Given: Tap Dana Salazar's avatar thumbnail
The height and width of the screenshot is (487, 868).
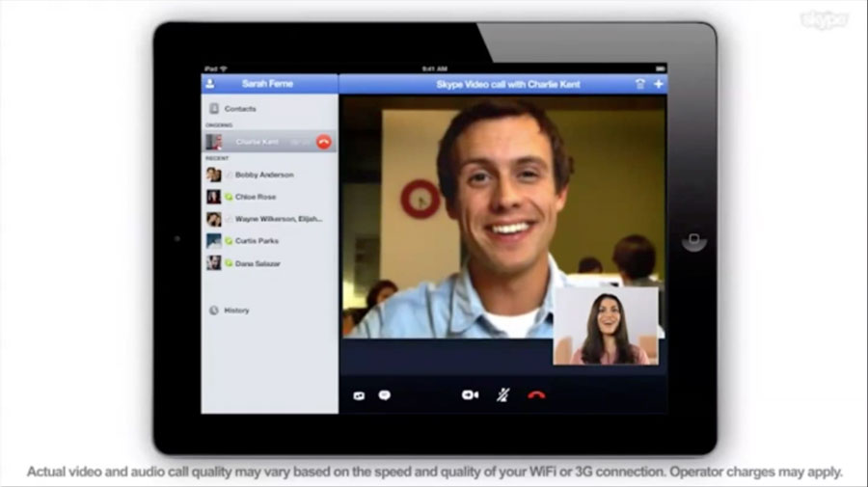Looking at the screenshot, I should [x=214, y=263].
